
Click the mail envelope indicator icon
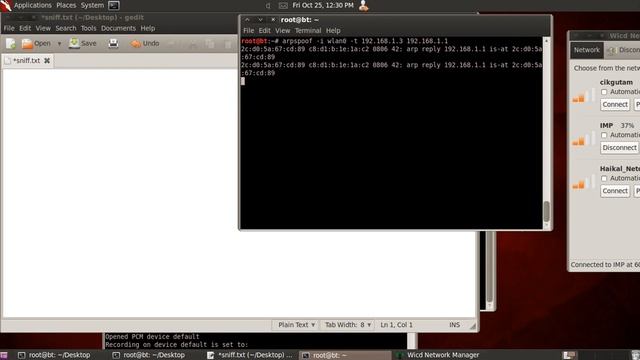283,5
